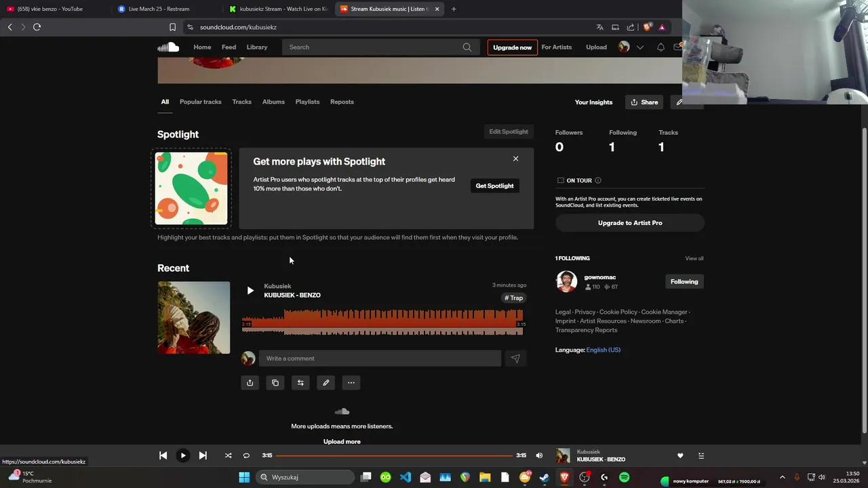Open Brave Shields lion icon
The image size is (868, 488).
647,27
